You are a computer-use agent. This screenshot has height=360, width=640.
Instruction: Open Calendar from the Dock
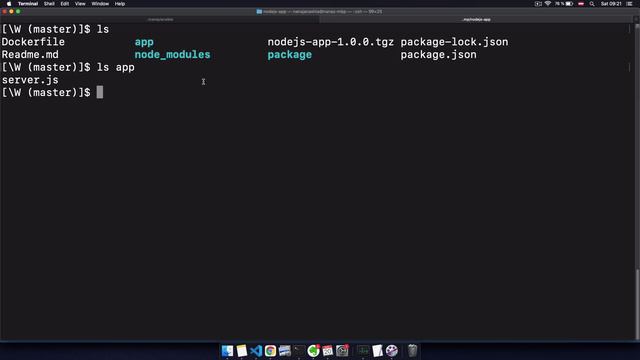click(x=328, y=351)
